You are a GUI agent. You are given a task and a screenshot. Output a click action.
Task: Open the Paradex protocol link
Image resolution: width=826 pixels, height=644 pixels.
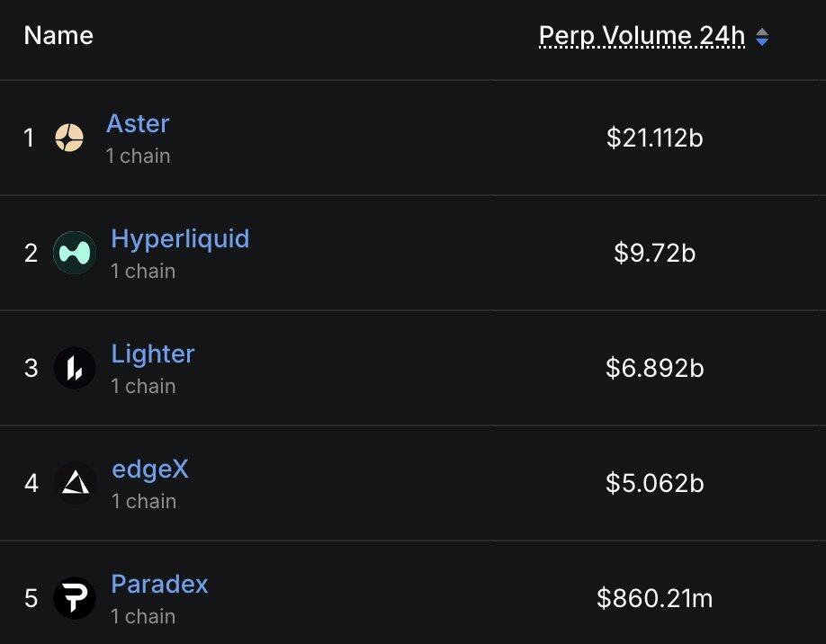(x=159, y=584)
